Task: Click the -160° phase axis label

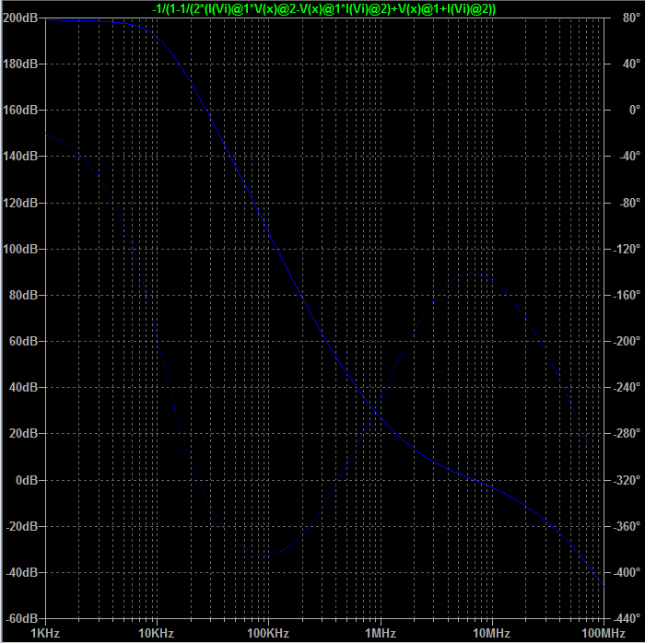Action: (x=627, y=295)
